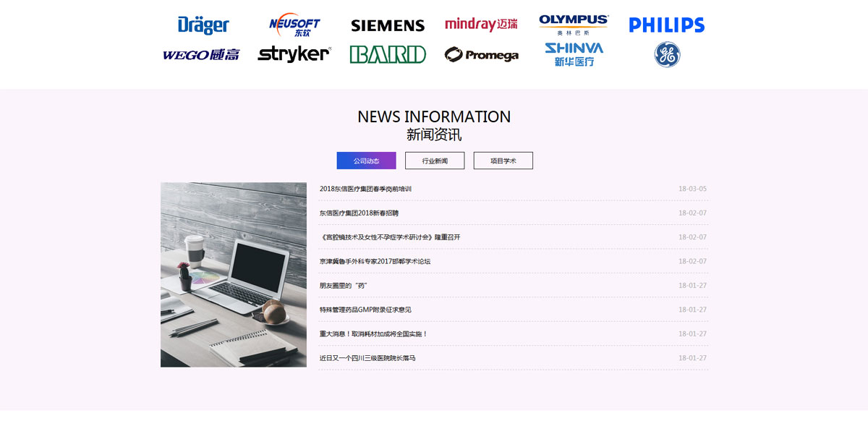The width and height of the screenshot is (868, 421).
Task: Click the PHILIPS logo
Action: [667, 25]
